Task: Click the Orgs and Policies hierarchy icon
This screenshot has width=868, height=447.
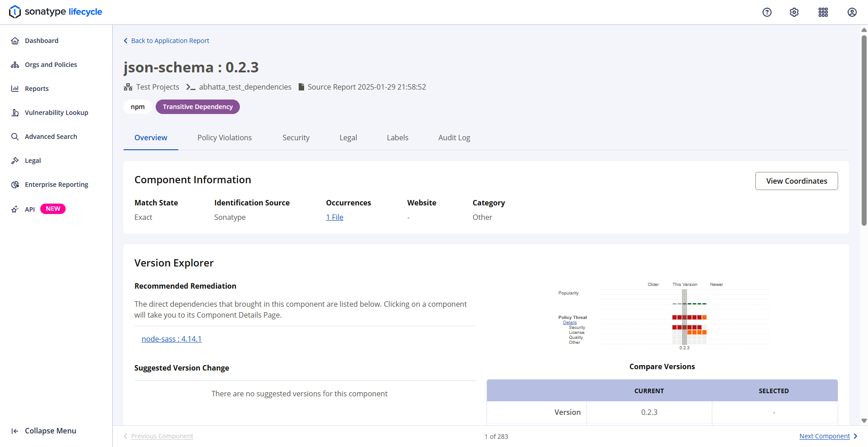Action: pos(15,65)
